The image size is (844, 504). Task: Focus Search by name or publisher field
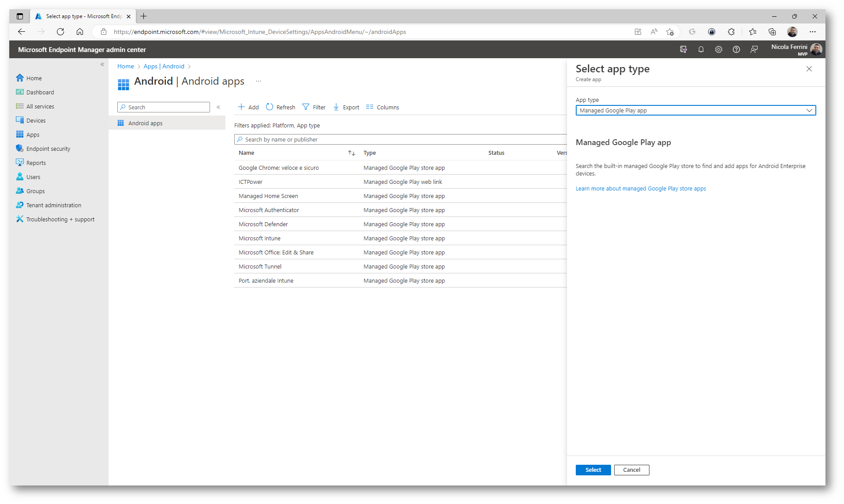pyautogui.click(x=401, y=139)
